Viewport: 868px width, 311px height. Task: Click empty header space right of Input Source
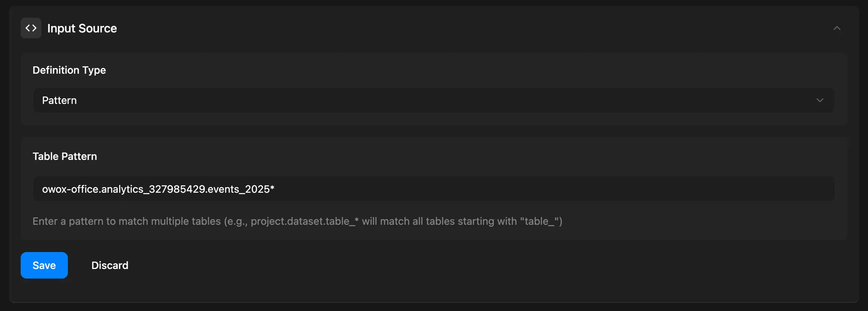tap(443, 28)
